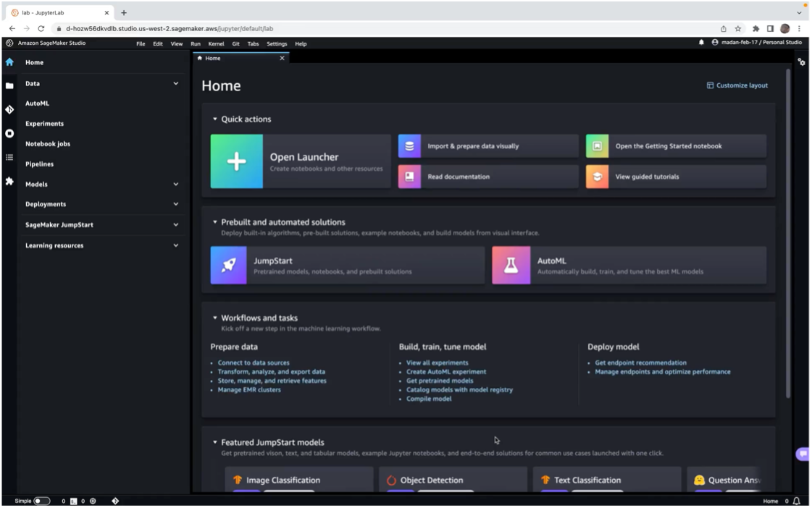Open Notebook jobs in left navigation
The width and height of the screenshot is (812, 508).
48,144
